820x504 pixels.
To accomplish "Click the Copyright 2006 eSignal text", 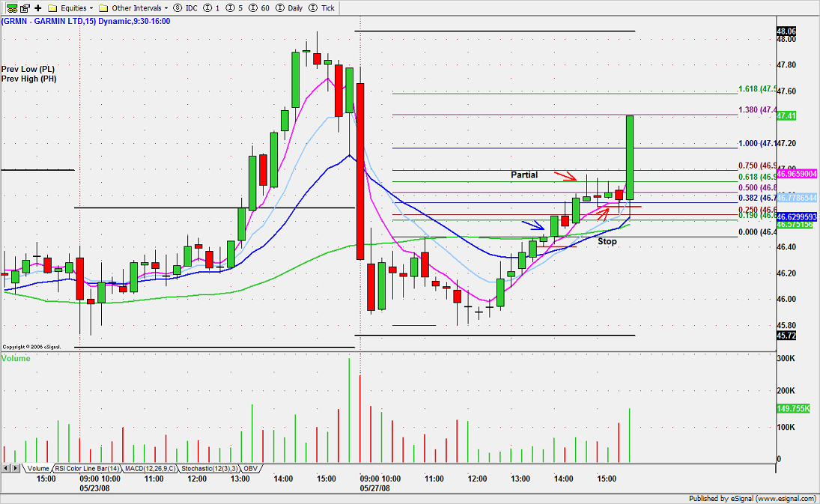I will pyautogui.click(x=31, y=347).
